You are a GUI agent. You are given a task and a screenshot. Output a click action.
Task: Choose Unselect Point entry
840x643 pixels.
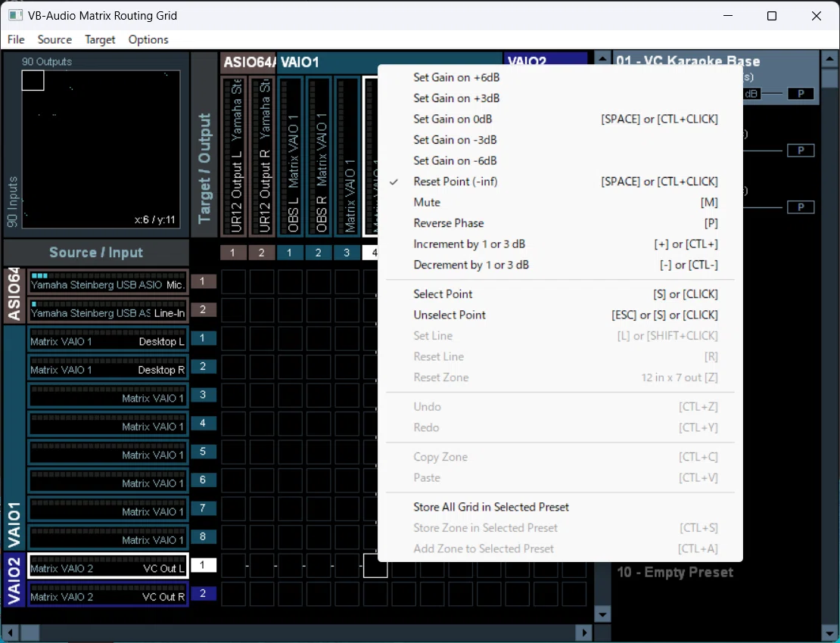click(x=560, y=315)
